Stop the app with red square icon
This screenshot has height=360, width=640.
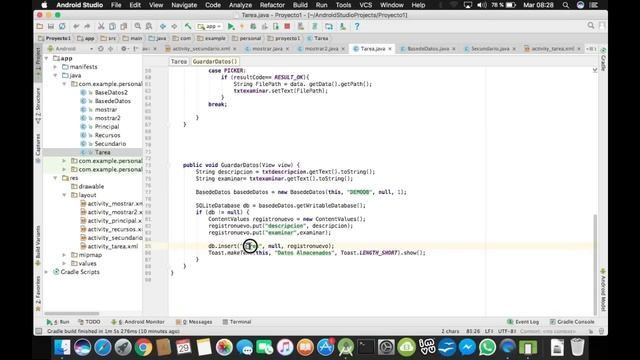pyautogui.click(x=287, y=27)
